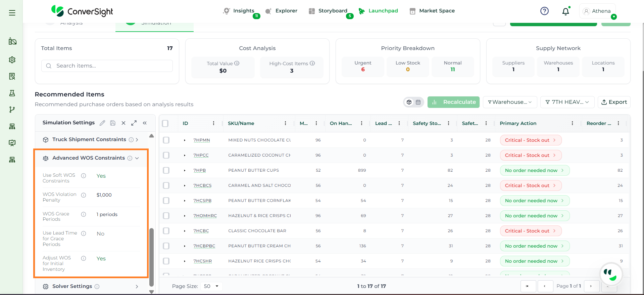The image size is (644, 295).
Task: Collapse the Simulation Settings panel with double chevron
Action: point(145,123)
